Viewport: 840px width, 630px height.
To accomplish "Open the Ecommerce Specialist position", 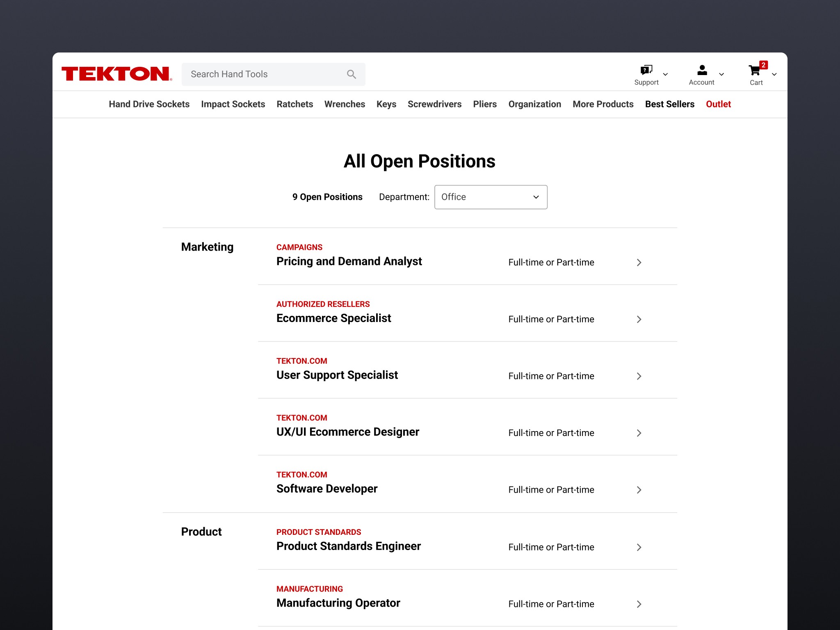I will pyautogui.click(x=334, y=318).
